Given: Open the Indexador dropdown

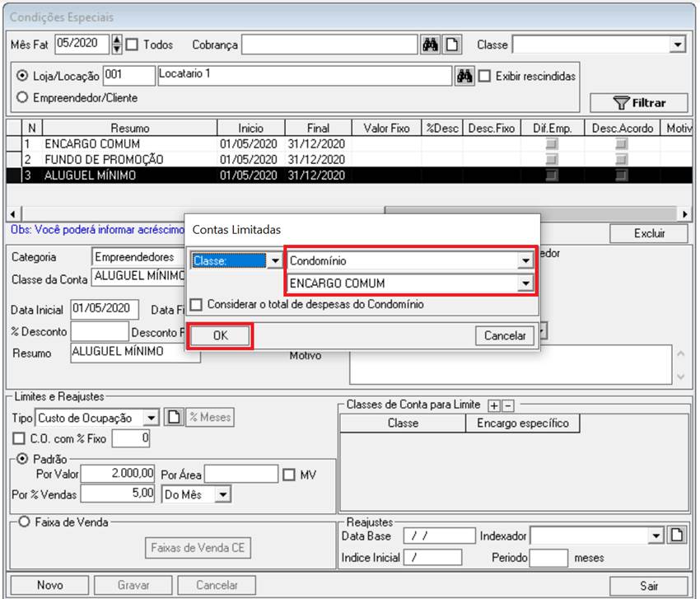Looking at the screenshot, I should 656,536.
